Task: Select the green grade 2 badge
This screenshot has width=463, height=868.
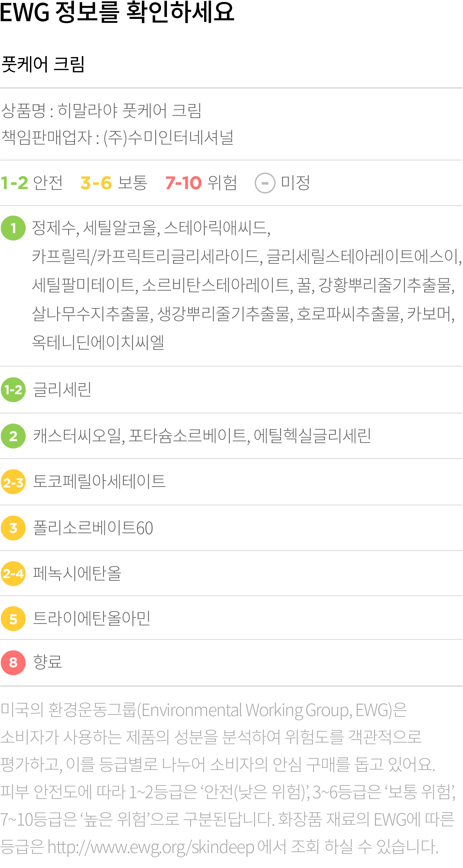Action: click(x=13, y=436)
